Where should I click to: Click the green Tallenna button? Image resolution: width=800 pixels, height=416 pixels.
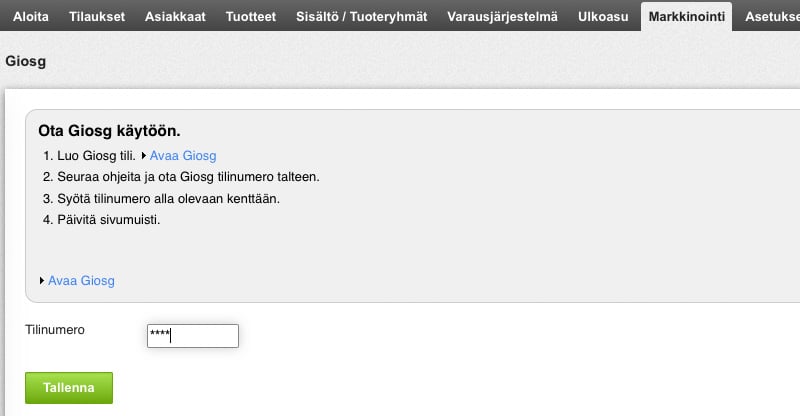point(69,388)
